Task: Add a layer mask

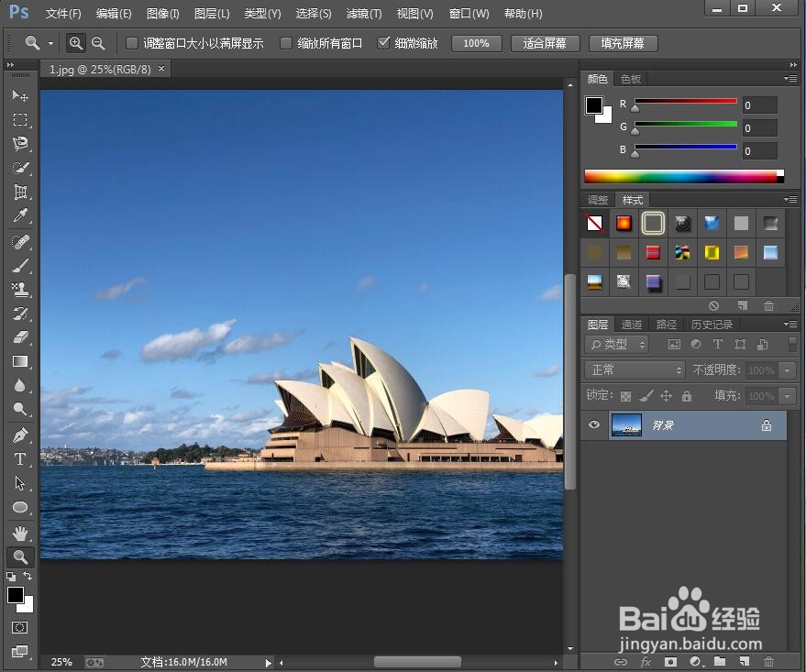Action: click(x=670, y=662)
